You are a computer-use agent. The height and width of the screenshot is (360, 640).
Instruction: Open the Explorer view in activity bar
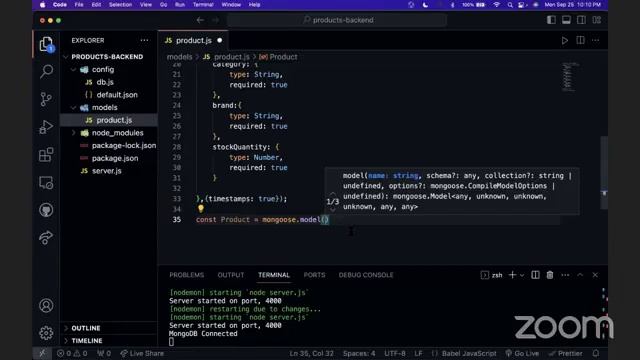(46, 44)
